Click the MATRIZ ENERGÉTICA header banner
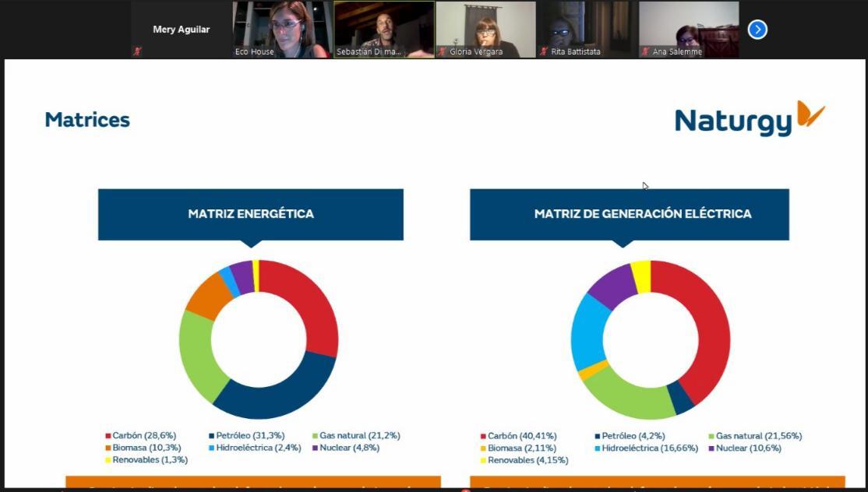Viewport: 868px width, 492px height. [x=251, y=213]
